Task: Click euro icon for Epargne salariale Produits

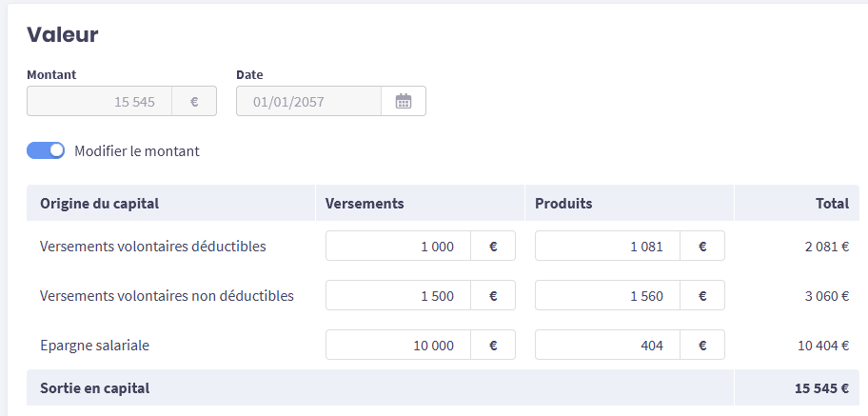Action: click(x=702, y=345)
